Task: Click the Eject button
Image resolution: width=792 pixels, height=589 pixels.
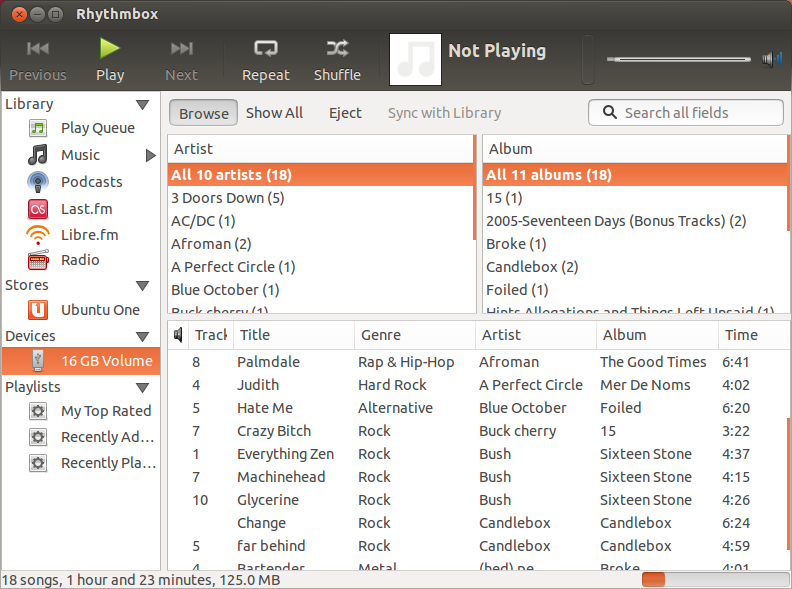Action: pos(345,113)
